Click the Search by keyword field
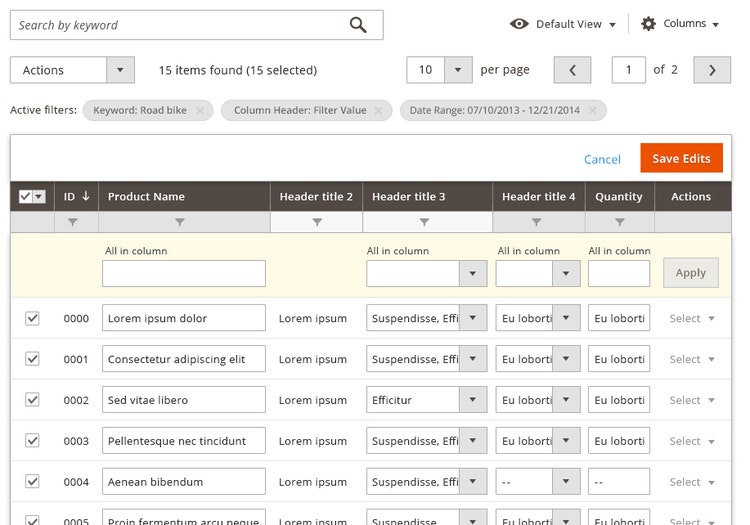The image size is (750, 525). (x=180, y=25)
